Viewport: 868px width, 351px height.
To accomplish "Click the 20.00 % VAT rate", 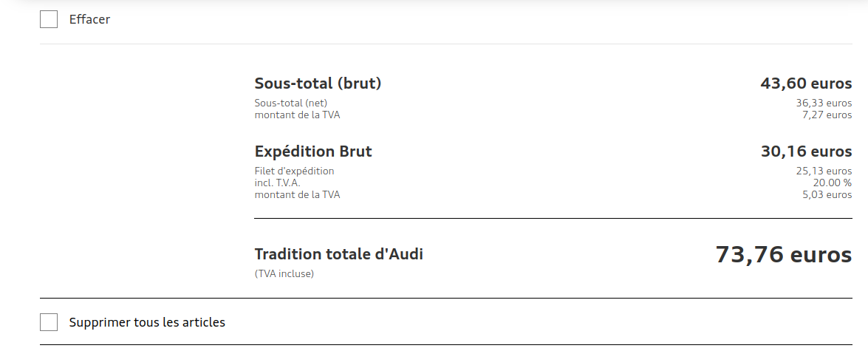I will (832, 183).
